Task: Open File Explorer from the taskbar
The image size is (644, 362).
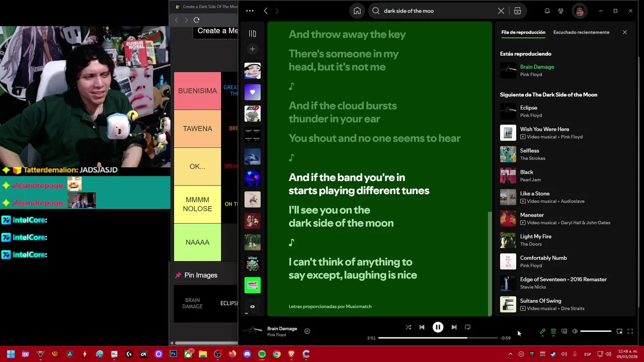Action: coord(203,354)
